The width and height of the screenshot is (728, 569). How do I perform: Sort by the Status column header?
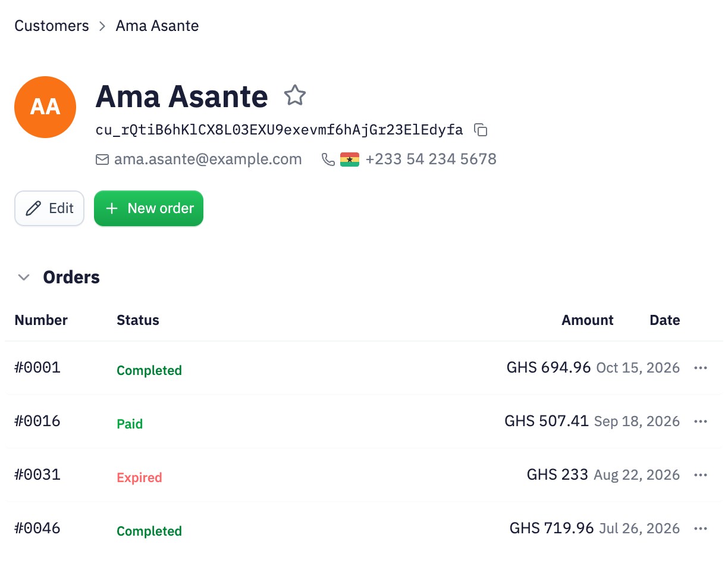[138, 320]
